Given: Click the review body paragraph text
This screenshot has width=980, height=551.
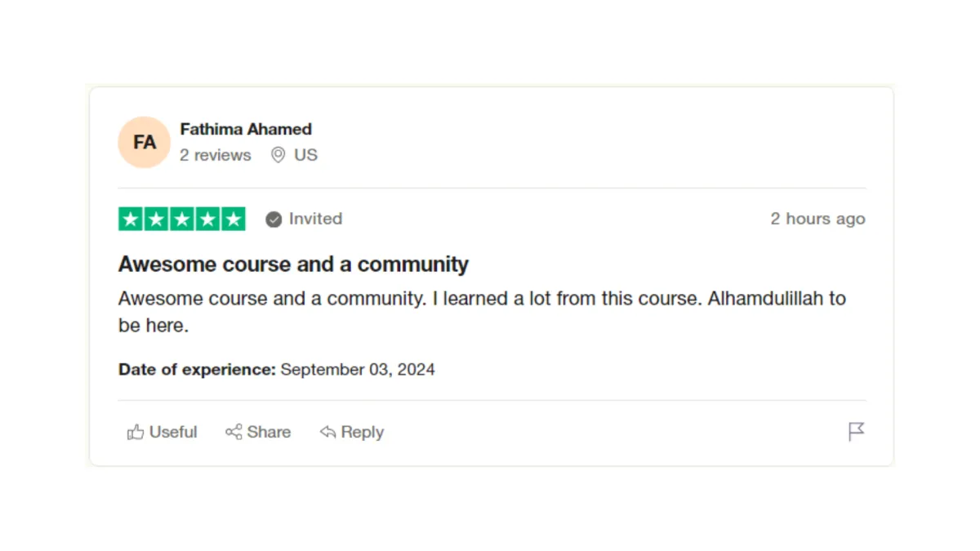Looking at the screenshot, I should coord(482,312).
